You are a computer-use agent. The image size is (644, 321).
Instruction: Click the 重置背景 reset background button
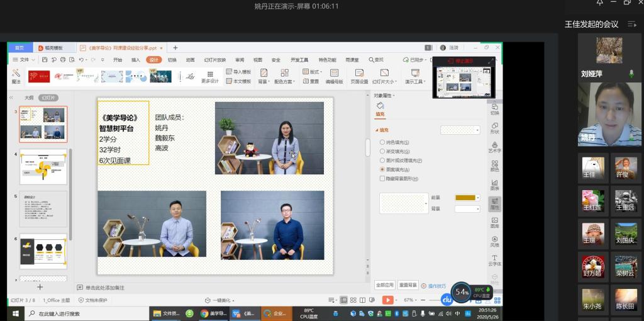[408, 285]
